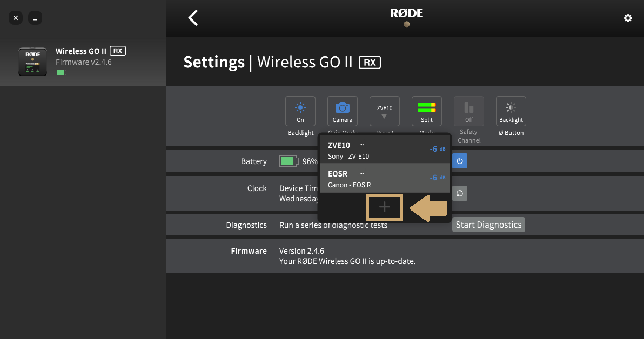Click the 96% battery reading

point(310,161)
